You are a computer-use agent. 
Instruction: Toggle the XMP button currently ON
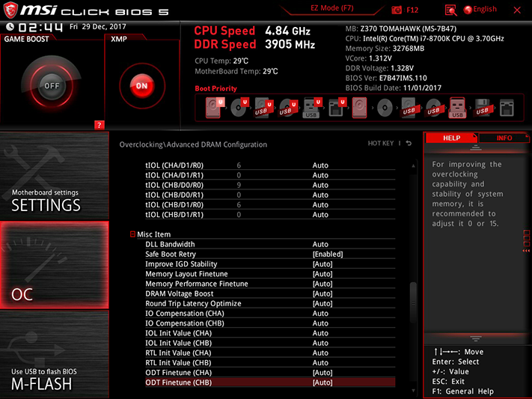[x=142, y=85]
